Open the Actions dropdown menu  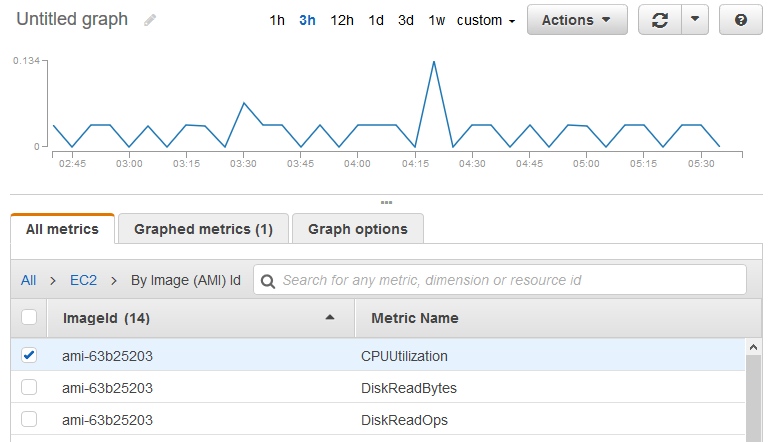[x=576, y=20]
